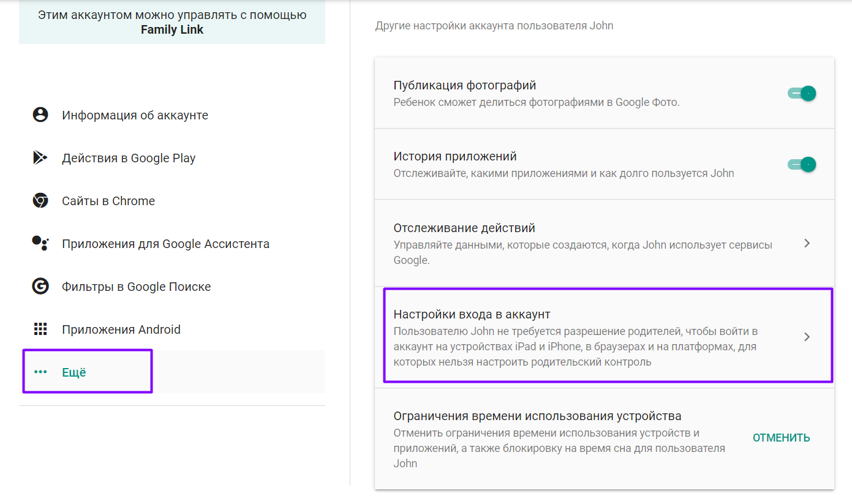852x504 pixels.
Task: Click description about tracking John's app usage
Action: tap(564, 173)
